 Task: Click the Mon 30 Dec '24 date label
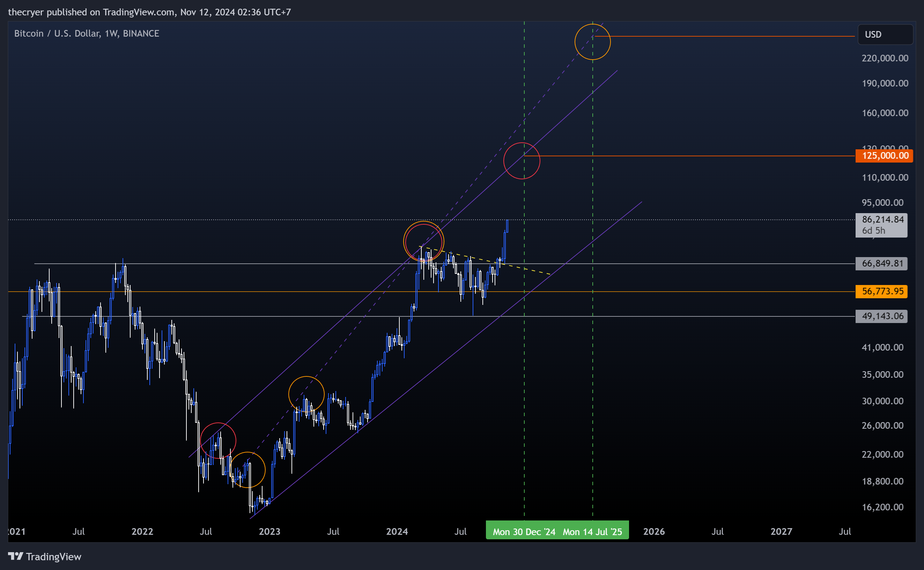tap(524, 532)
